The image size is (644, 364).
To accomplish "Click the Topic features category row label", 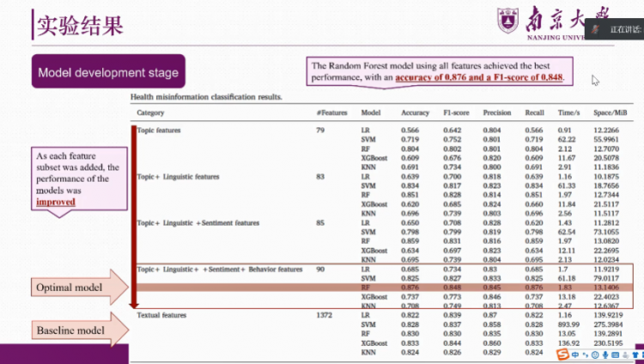I will tap(159, 130).
